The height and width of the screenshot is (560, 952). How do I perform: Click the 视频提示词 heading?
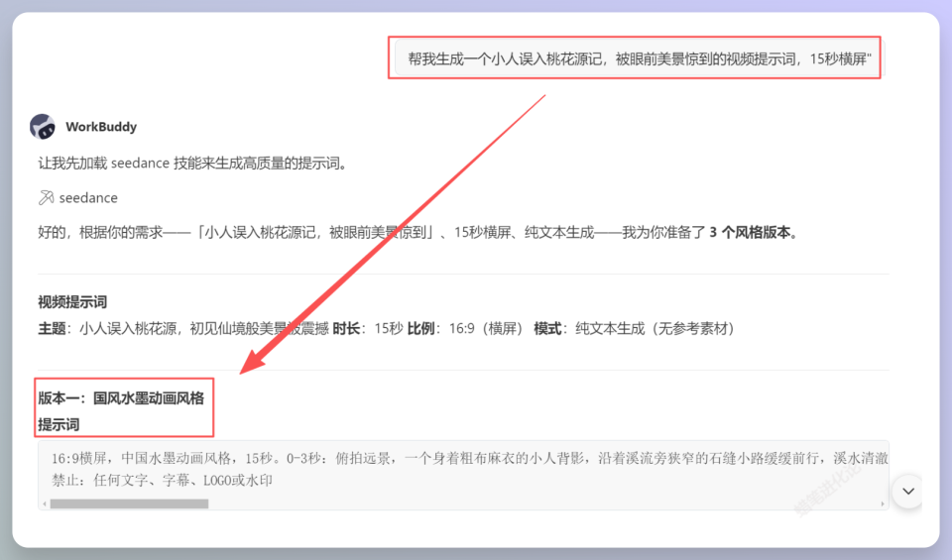point(72,301)
